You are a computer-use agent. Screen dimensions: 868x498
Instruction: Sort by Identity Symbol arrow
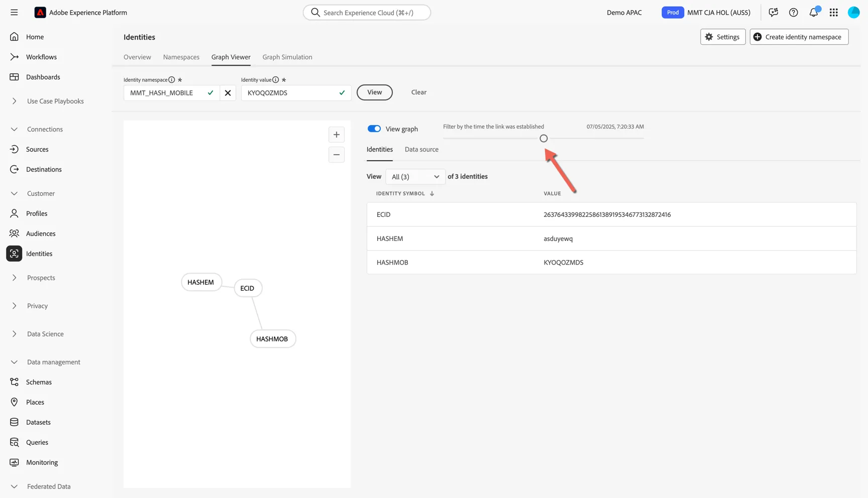(x=432, y=193)
